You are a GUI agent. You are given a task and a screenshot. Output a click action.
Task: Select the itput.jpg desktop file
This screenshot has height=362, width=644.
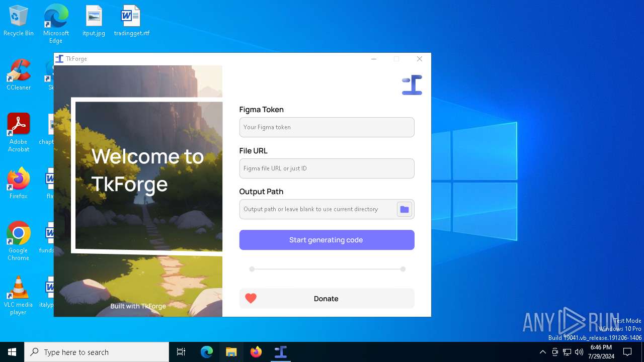point(94,21)
